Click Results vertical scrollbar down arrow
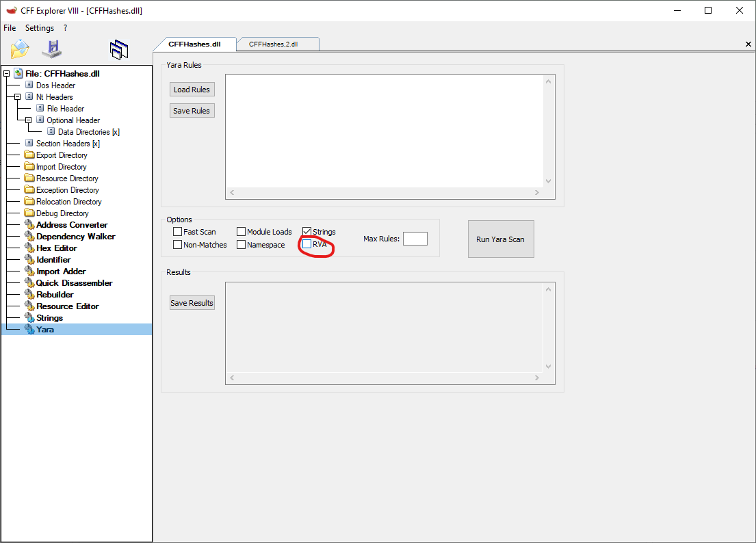The width and height of the screenshot is (756, 543). (548, 367)
